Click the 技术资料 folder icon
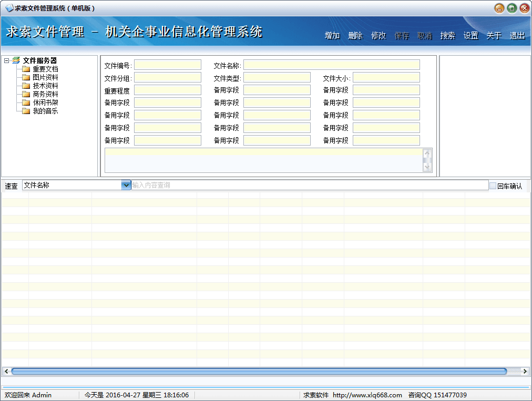This screenshot has height=401, width=532. tap(26, 86)
